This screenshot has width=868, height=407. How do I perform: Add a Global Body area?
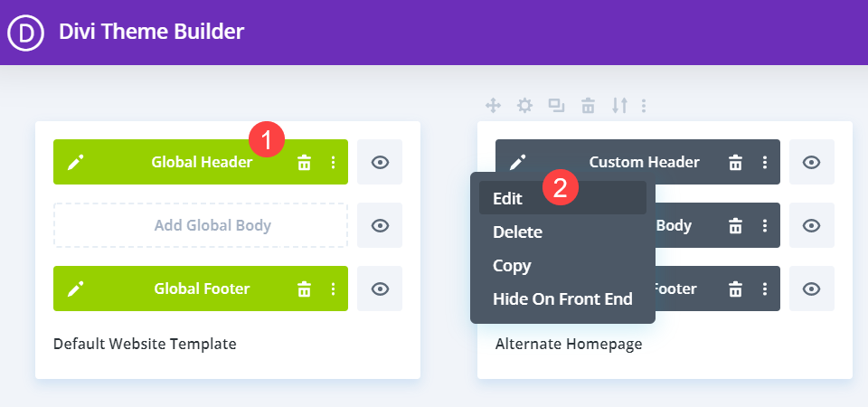(201, 225)
